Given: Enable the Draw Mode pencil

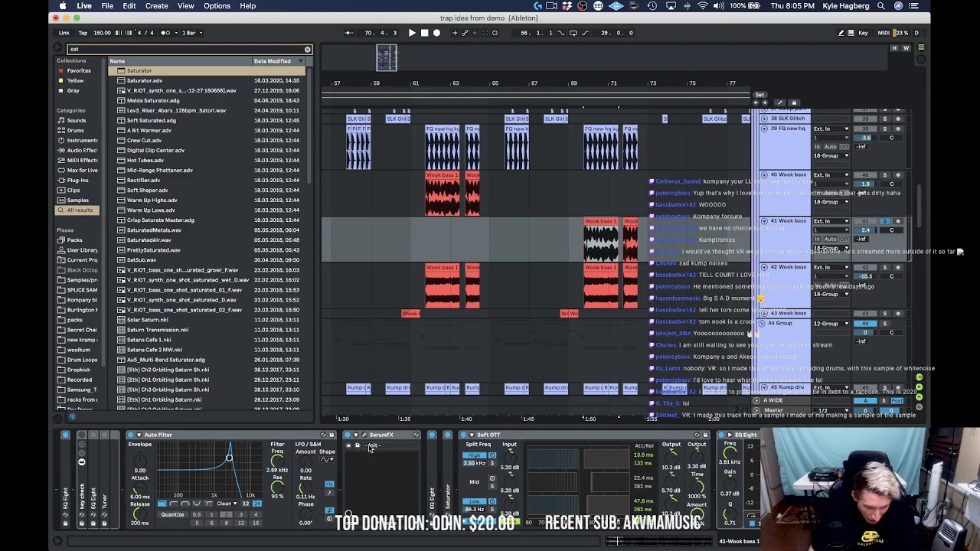Looking at the screenshot, I should click(x=841, y=33).
